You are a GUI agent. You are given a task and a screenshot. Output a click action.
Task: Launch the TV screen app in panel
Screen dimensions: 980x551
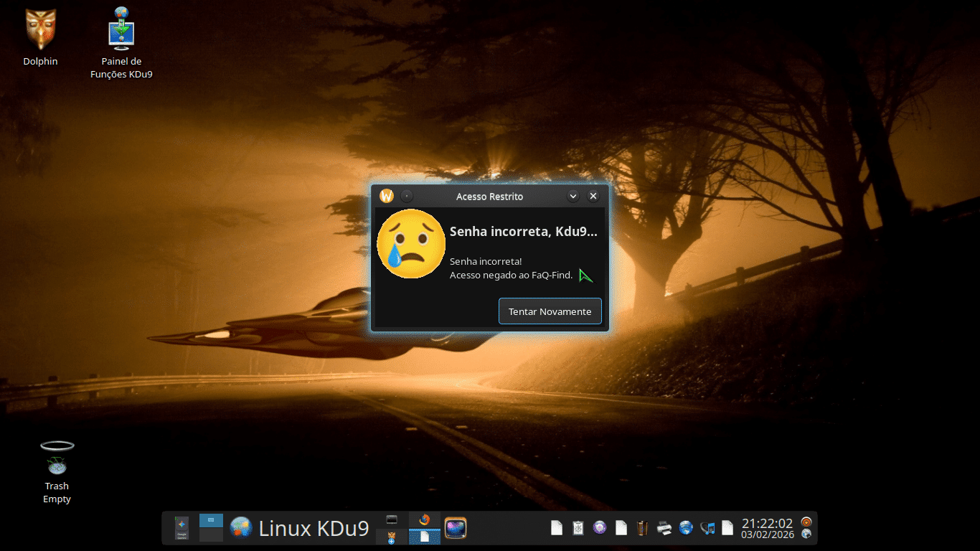(x=456, y=529)
